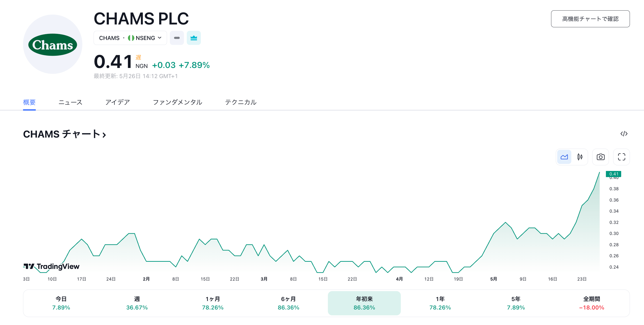
Task: Click the Nigerian flag icon beside NSENG
Action: (x=131, y=38)
